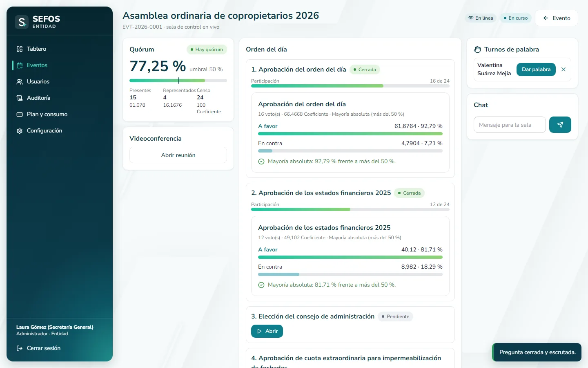Click Abrir reunión button

178,155
